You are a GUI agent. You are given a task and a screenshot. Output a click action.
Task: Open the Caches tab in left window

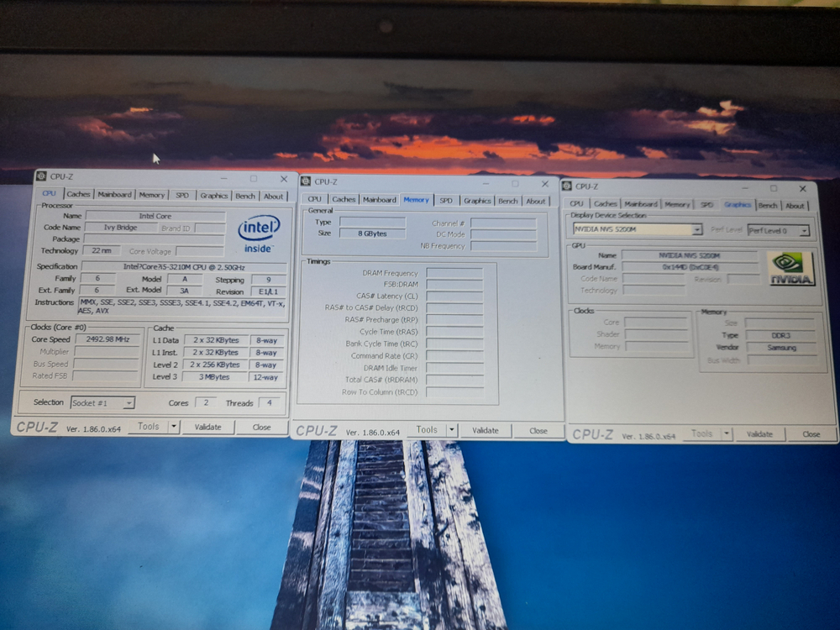pos(78,194)
